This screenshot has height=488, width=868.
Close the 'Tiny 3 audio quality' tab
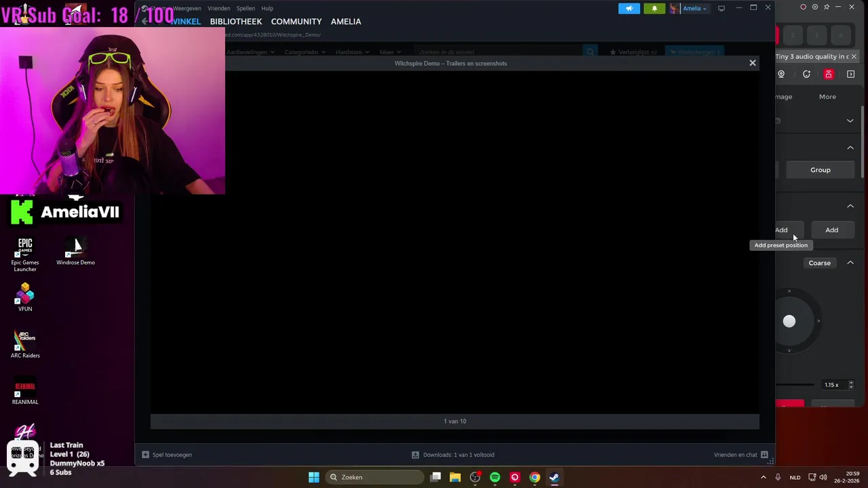coord(854,57)
